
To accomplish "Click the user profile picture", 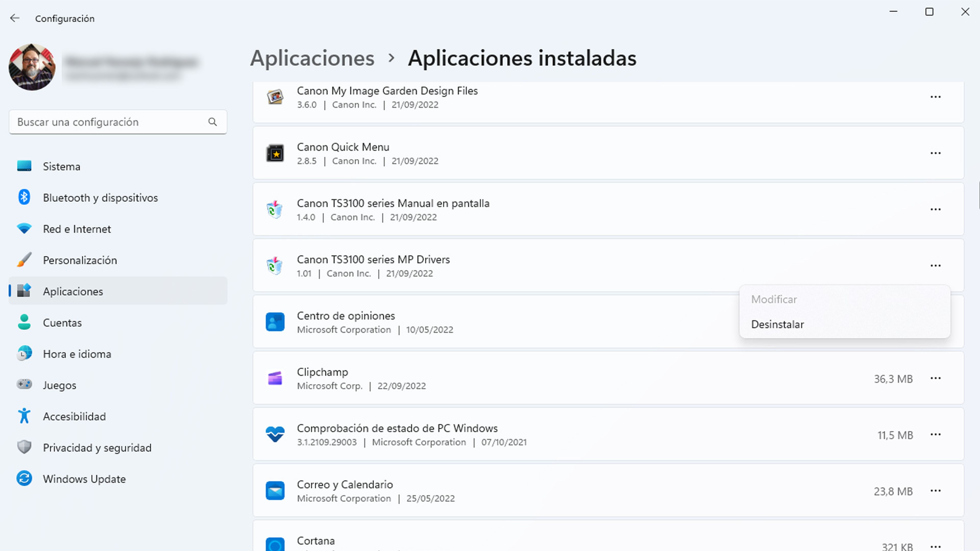I will [x=32, y=67].
